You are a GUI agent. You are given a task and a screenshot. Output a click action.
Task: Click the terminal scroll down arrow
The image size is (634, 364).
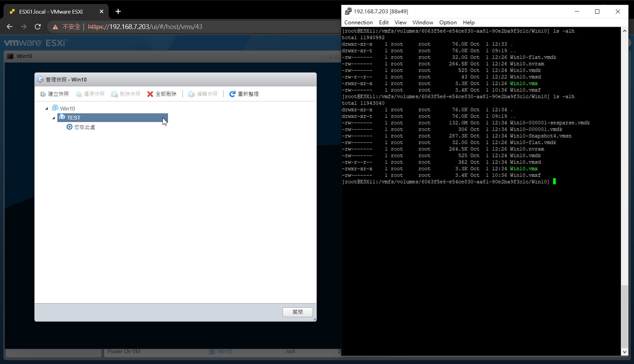pos(625,352)
